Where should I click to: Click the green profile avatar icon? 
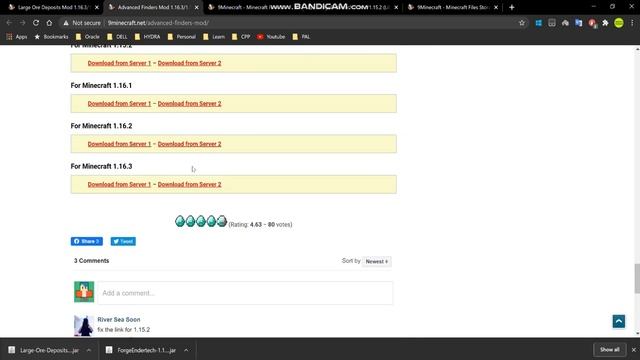point(619,23)
